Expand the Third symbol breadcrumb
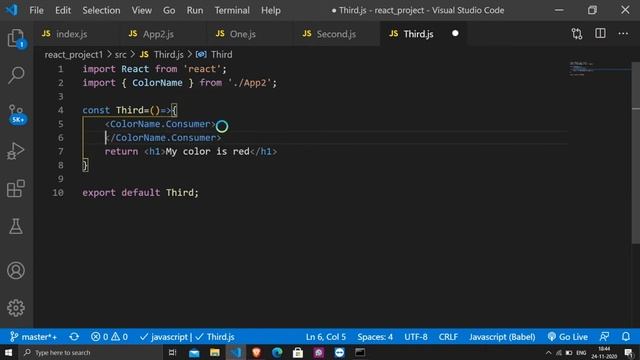The width and height of the screenshot is (640, 360). click(214, 54)
